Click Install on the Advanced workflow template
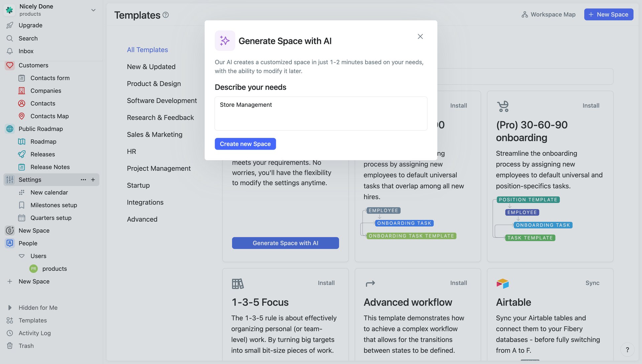642x364 pixels. tap(458, 283)
